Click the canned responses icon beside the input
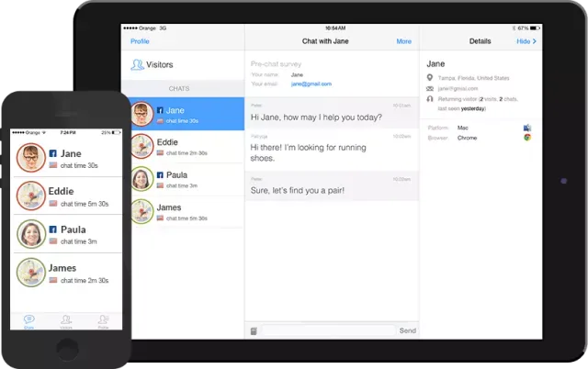This screenshot has width=588, height=369. (254, 331)
